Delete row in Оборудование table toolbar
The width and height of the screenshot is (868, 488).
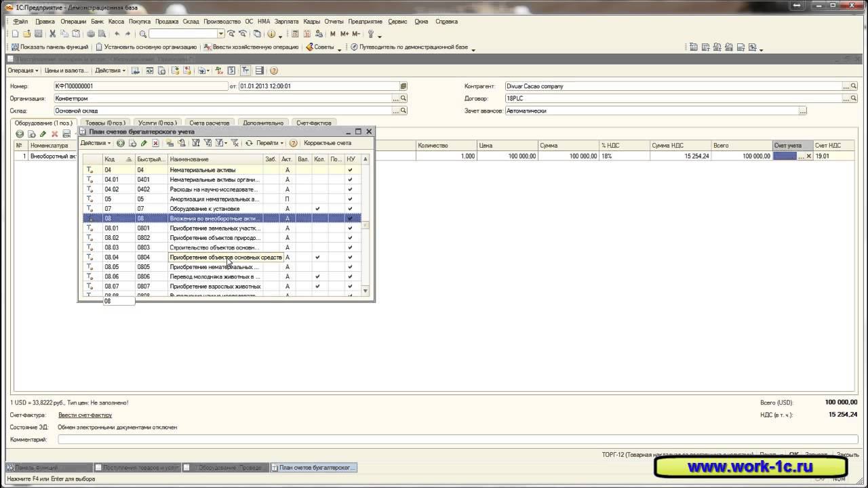[x=54, y=134]
